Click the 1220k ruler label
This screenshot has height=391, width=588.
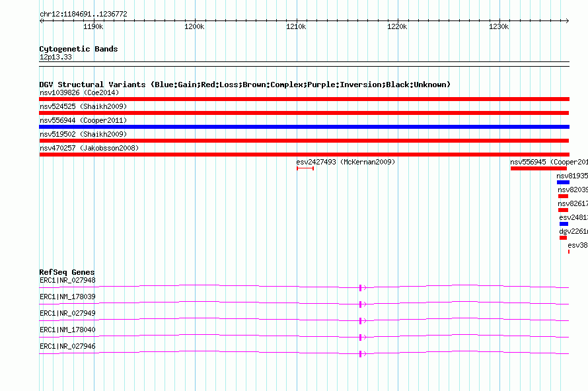397,26
